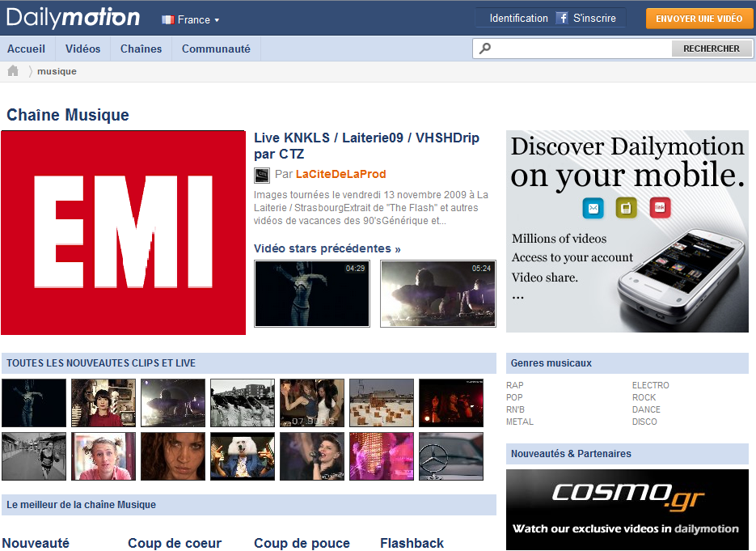Click the olive phone icon in mobile ad
The height and width of the screenshot is (551, 756).
[627, 208]
